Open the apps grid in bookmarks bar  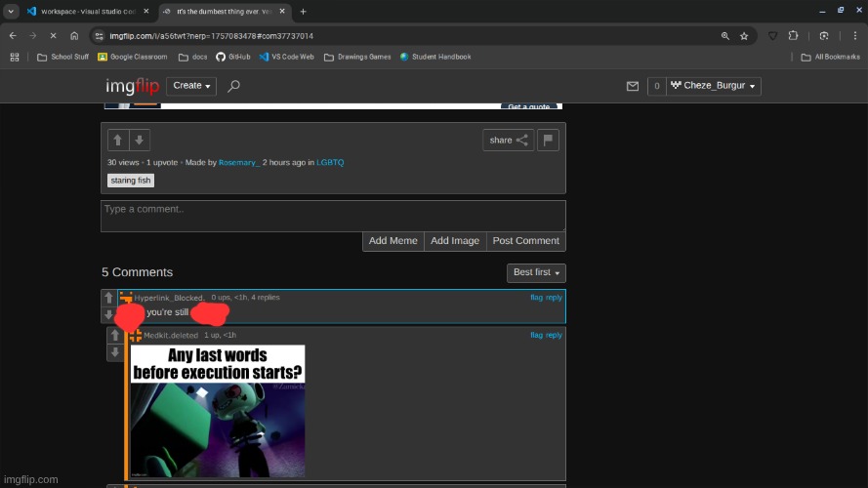[x=15, y=57]
